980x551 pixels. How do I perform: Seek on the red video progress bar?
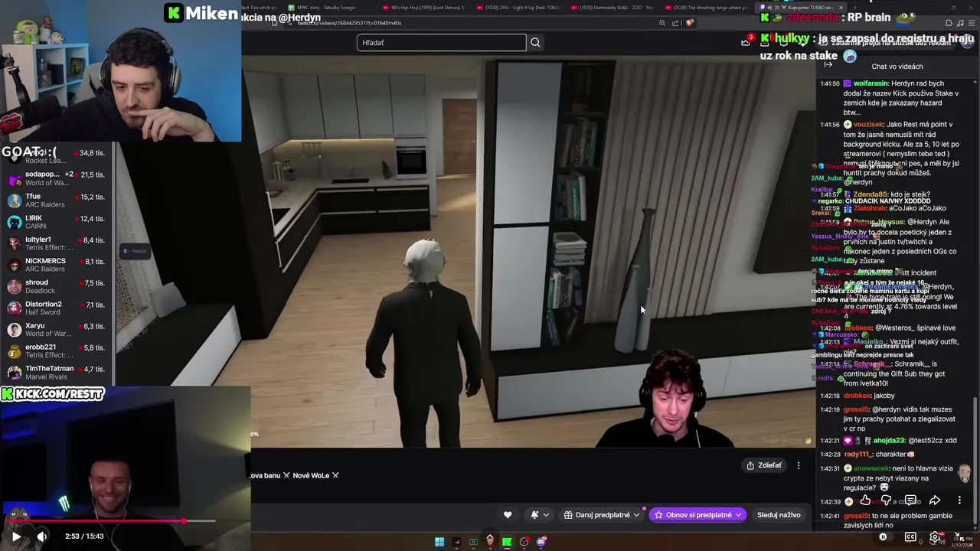click(111, 521)
